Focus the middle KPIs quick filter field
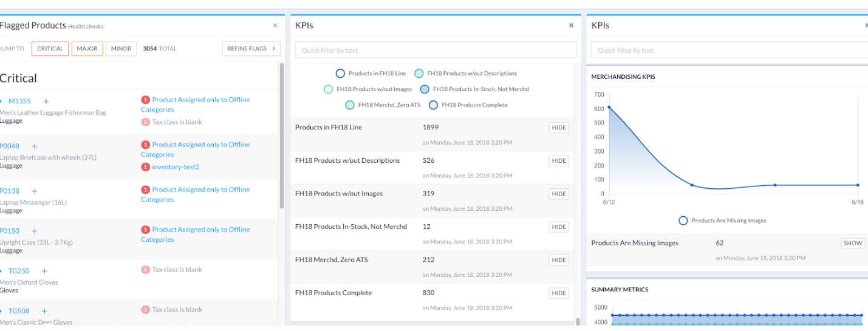 435,50
